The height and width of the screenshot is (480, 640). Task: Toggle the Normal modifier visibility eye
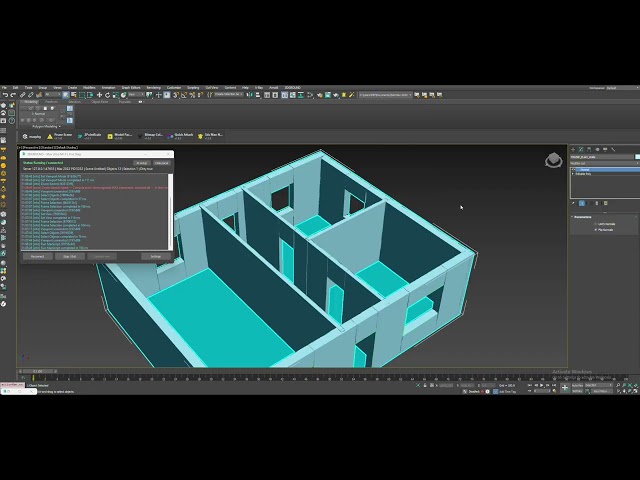[573, 170]
